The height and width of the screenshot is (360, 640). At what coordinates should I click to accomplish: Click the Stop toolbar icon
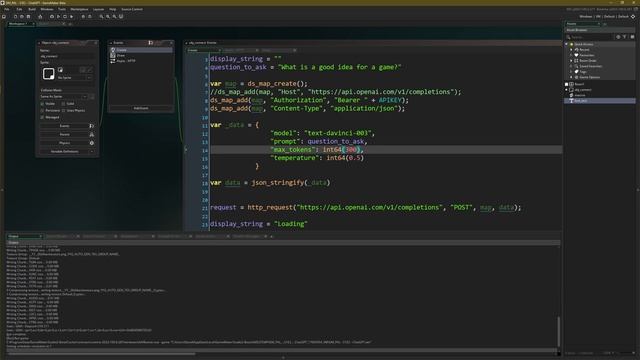[x=64, y=17]
